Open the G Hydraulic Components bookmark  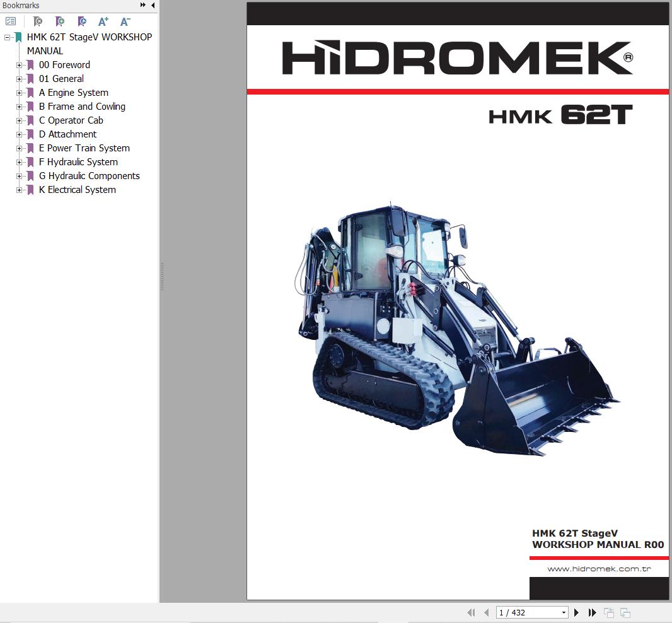[89, 176]
